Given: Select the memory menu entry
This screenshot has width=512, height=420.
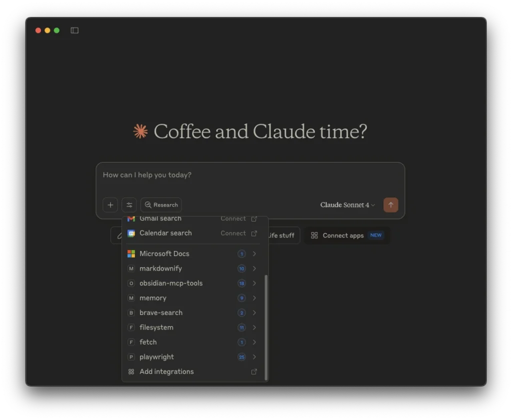Looking at the screenshot, I should [x=192, y=298].
